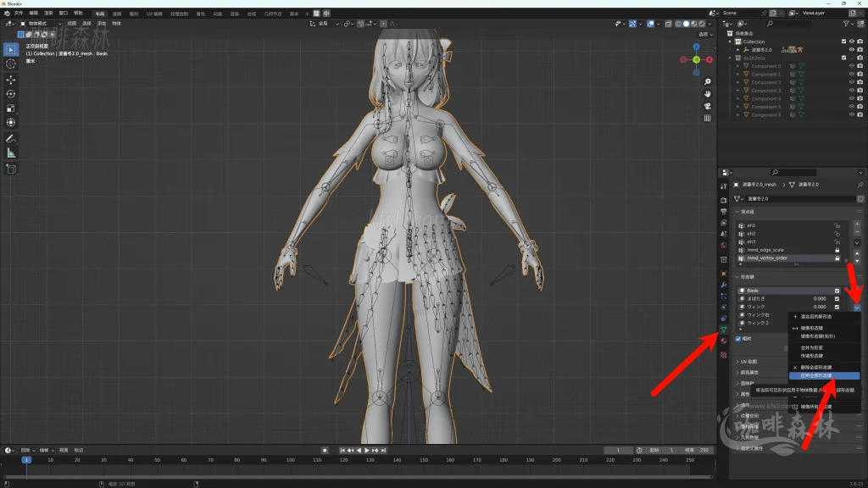Select the Select Box tool
Image resolution: width=868 pixels, height=488 pixels.
pos(10,50)
